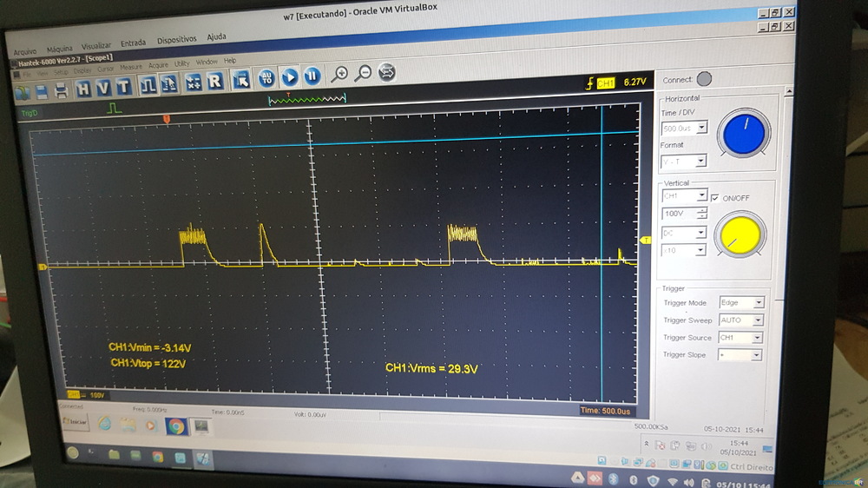Open the Vertical settings V icon
Image resolution: width=868 pixels, height=488 pixels.
[103, 88]
